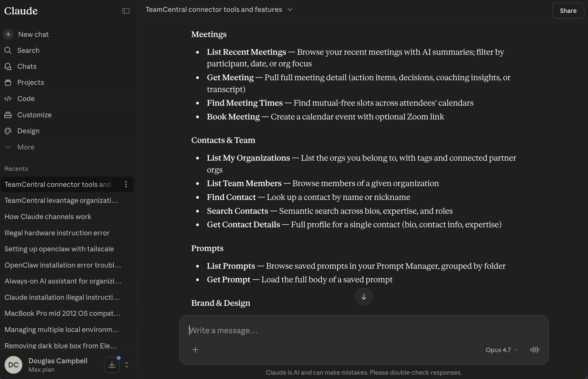Open Illegal hardware instruction error chat
Image resolution: width=588 pixels, height=379 pixels.
point(67,233)
